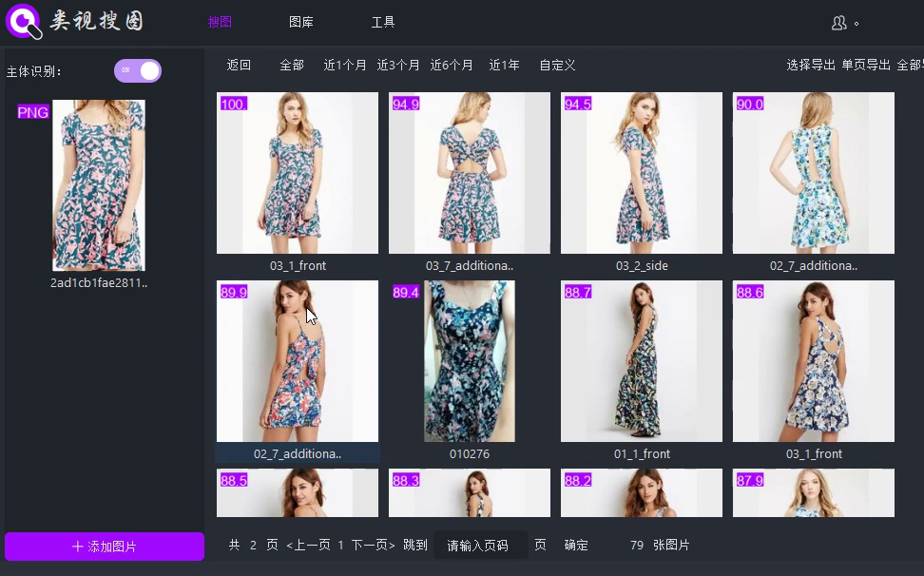
Task: Click the 010276 file name label
Action: coord(470,454)
